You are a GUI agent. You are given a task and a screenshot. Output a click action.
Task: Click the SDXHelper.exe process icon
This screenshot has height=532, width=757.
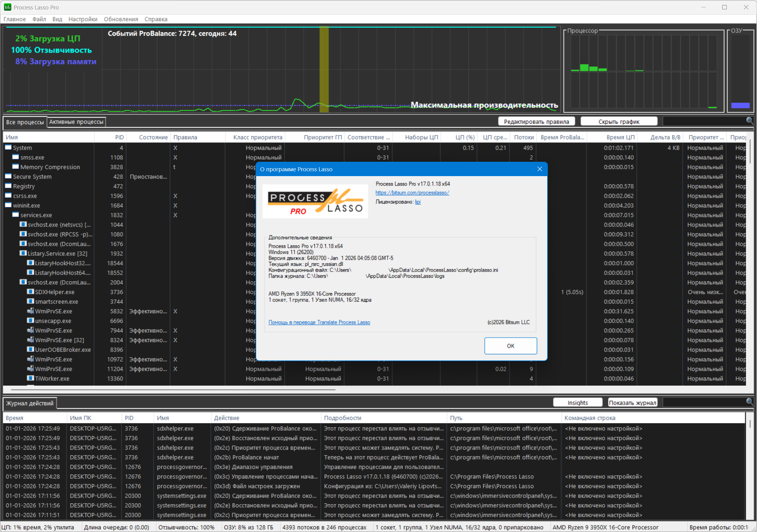tap(30, 292)
